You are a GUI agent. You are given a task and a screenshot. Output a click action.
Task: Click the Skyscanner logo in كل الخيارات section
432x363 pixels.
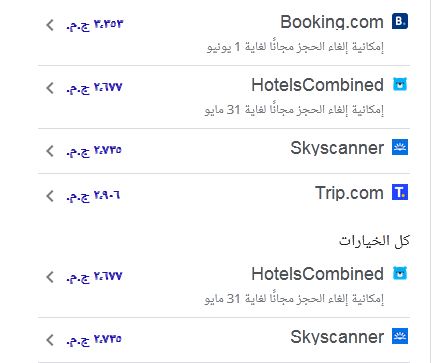(400, 336)
